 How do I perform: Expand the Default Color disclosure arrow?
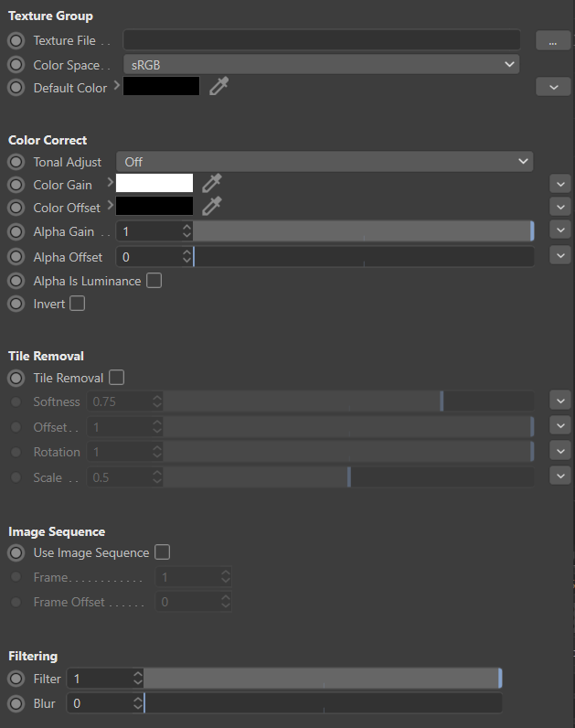click(116, 87)
